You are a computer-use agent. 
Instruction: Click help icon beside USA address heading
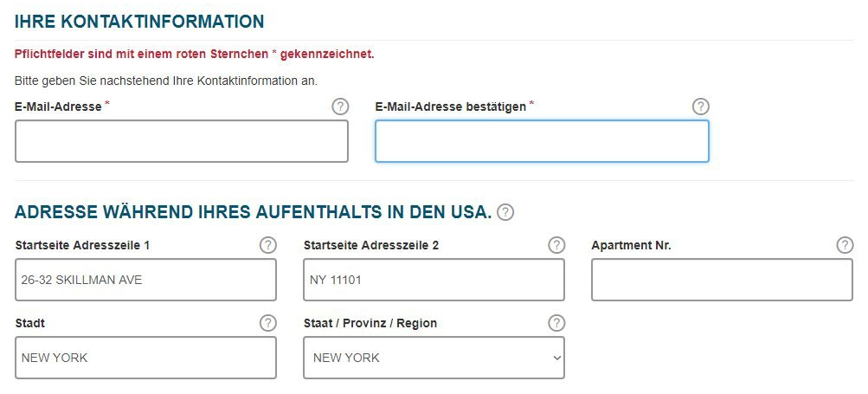(x=505, y=212)
